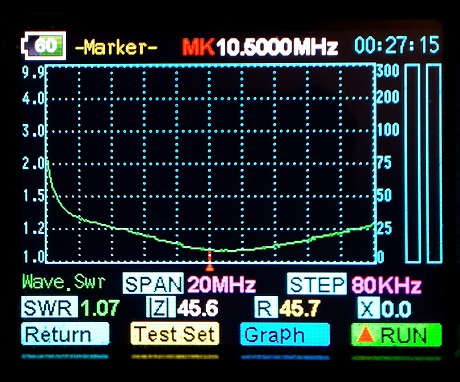Tap the red MK marker label
Viewport: 460px width, 382px height.
click(x=198, y=47)
